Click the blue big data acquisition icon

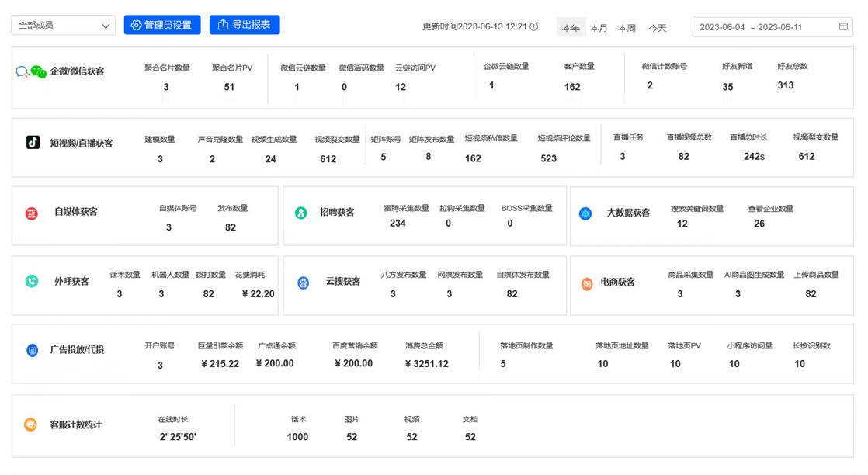pyautogui.click(x=585, y=213)
